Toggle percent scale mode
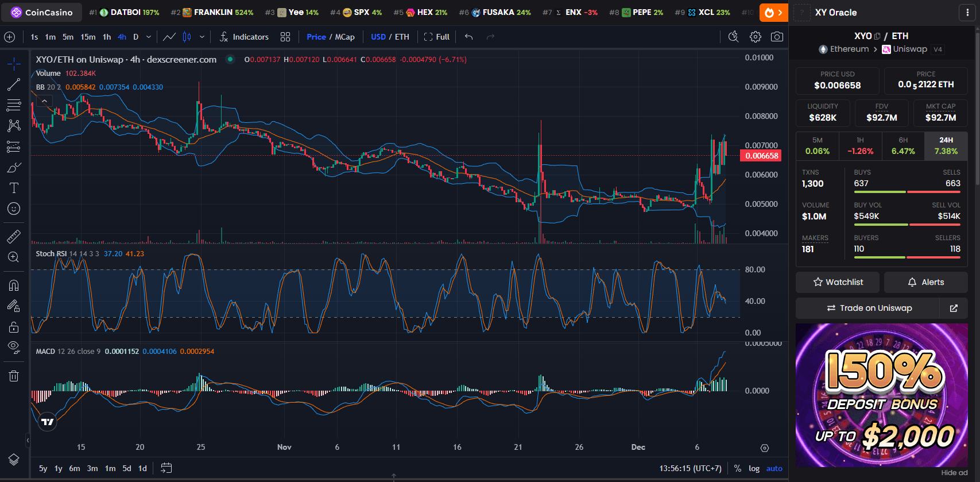 pos(738,468)
